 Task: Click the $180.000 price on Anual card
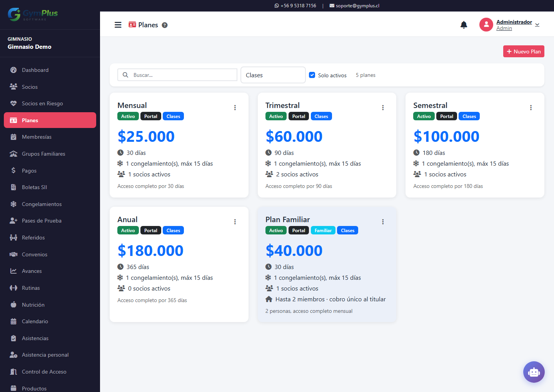pos(150,251)
